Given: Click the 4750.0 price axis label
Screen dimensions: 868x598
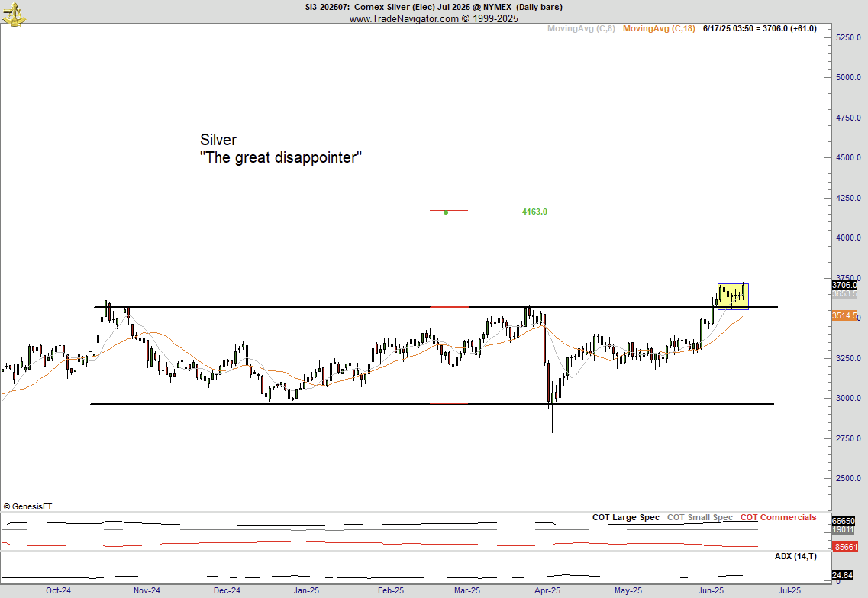Looking at the screenshot, I should pos(848,118).
